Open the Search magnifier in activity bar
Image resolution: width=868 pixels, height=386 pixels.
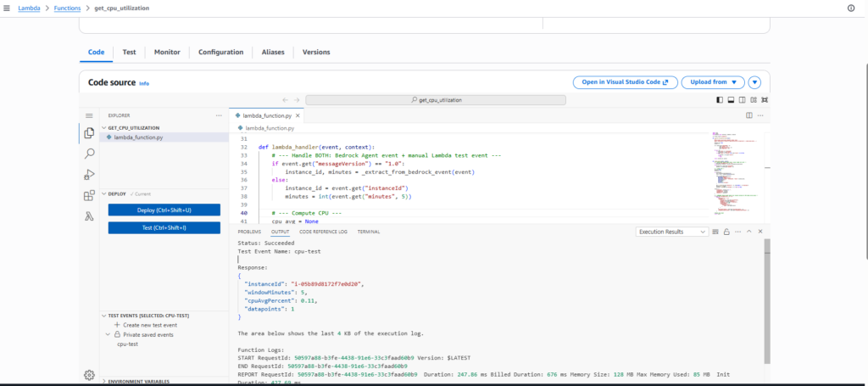[89, 154]
